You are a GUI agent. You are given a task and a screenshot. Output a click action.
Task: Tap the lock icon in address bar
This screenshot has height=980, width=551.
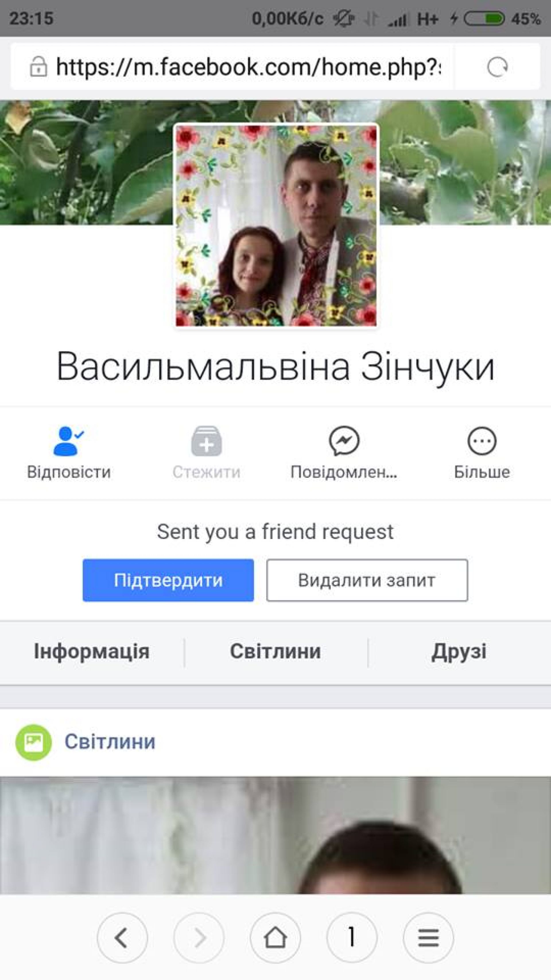38,67
